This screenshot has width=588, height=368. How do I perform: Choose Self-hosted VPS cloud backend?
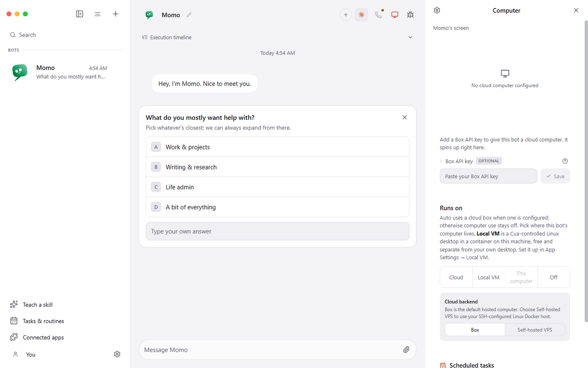tap(535, 330)
